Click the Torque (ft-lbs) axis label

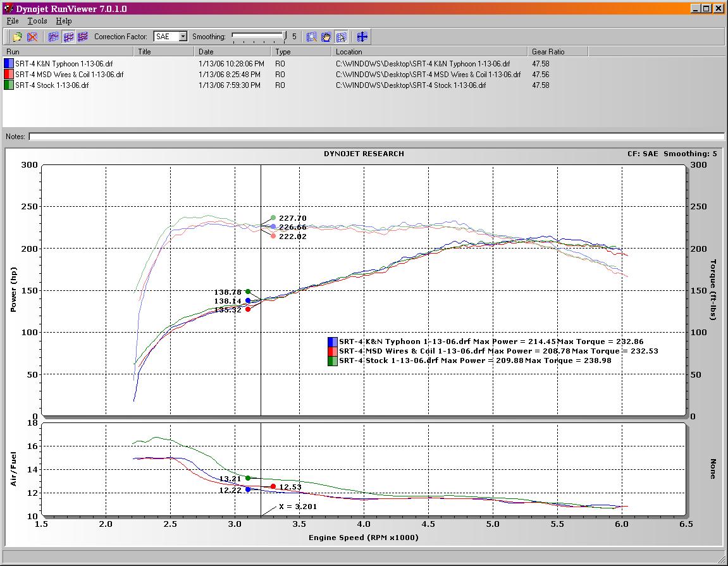click(x=713, y=290)
